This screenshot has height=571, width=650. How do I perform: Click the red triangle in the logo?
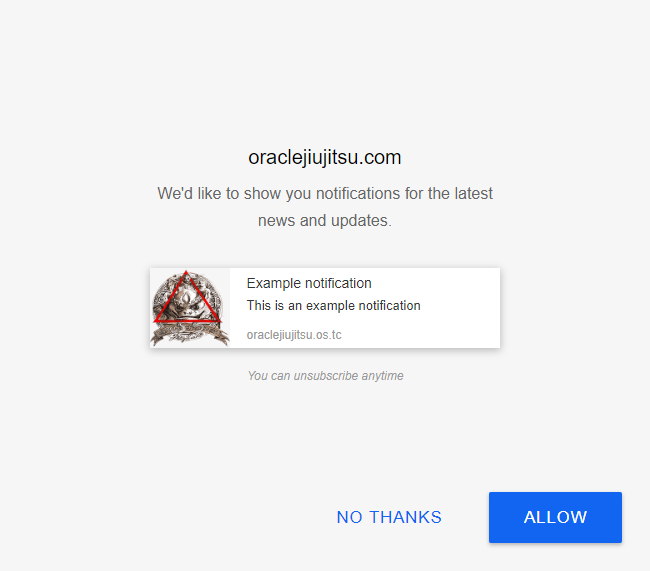(187, 297)
